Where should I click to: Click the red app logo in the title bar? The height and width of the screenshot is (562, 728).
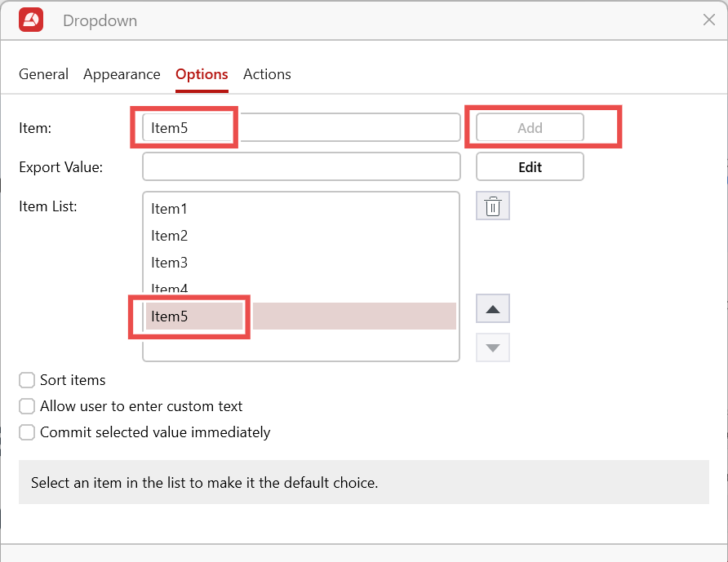(x=31, y=20)
